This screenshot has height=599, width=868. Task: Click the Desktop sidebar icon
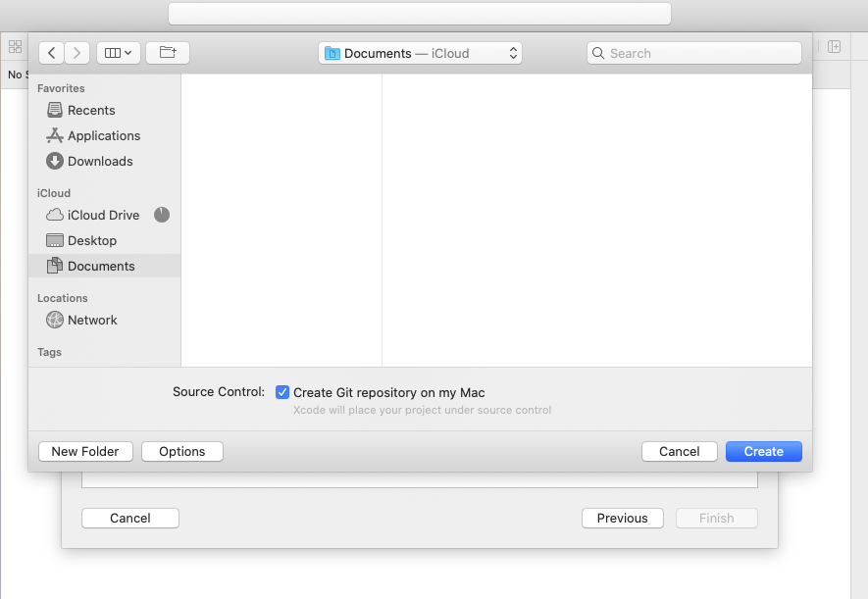click(54, 240)
